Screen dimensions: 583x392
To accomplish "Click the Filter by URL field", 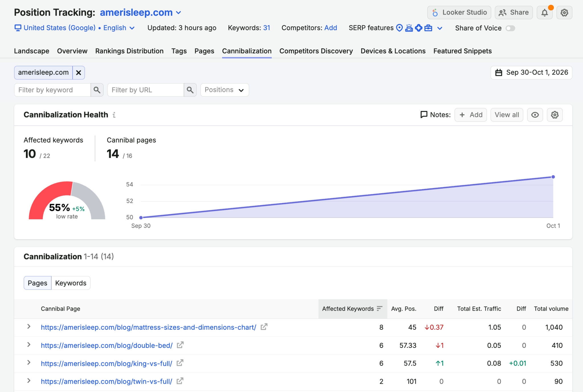I will [x=145, y=90].
